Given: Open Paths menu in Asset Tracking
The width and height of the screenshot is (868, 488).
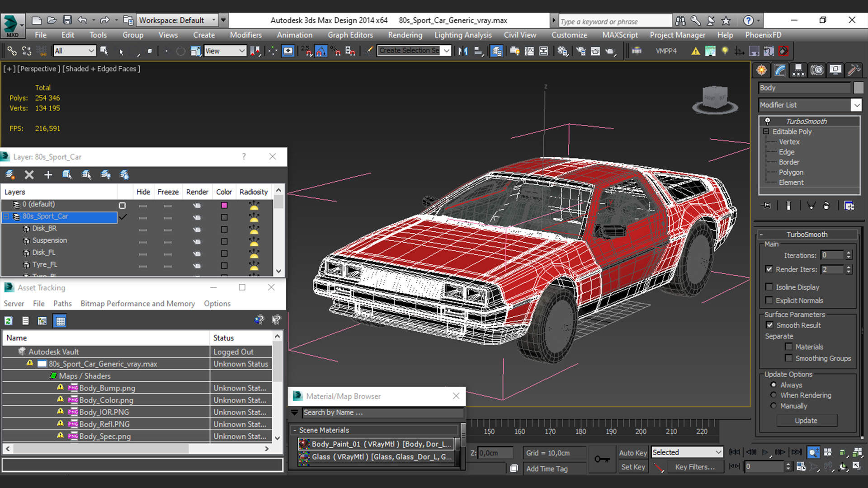Looking at the screenshot, I should (62, 304).
